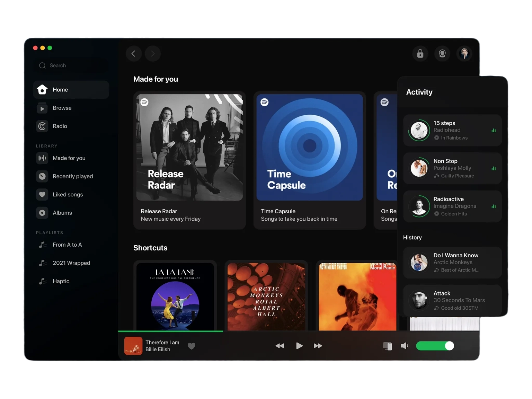The height and width of the screenshot is (399, 532).
Task: Click the Albums disc icon
Action: tap(42, 213)
